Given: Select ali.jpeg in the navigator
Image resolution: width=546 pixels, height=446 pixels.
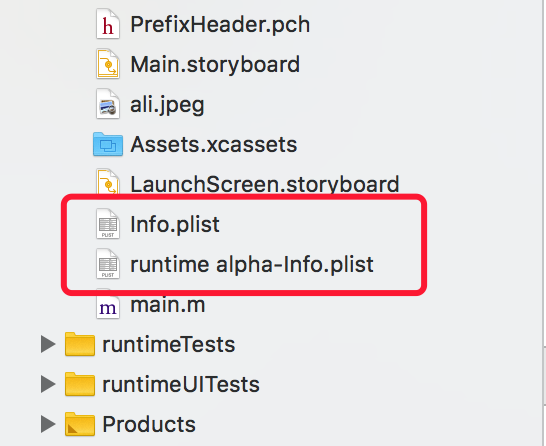Looking at the screenshot, I should click(167, 105).
